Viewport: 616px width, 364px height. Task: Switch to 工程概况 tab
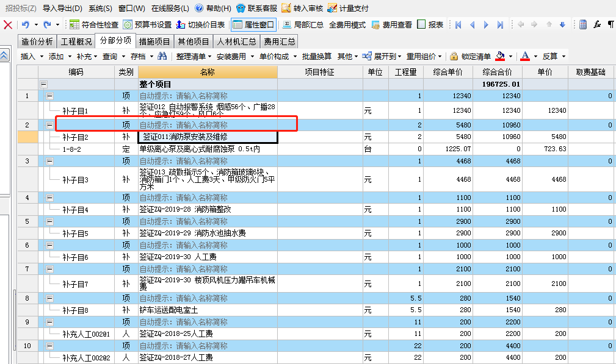tap(76, 41)
